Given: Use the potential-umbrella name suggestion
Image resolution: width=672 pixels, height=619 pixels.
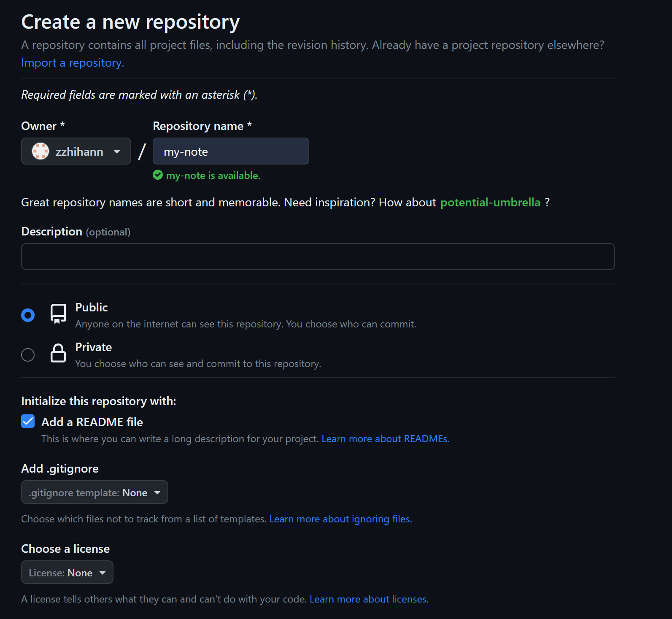Looking at the screenshot, I should pos(490,203).
